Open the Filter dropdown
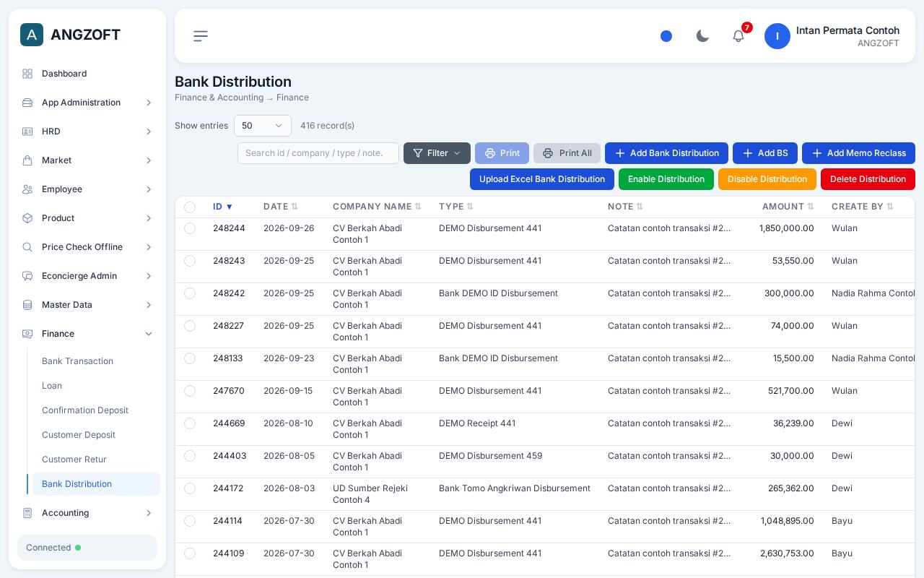Viewport: 924px width, 578px height. (x=437, y=153)
